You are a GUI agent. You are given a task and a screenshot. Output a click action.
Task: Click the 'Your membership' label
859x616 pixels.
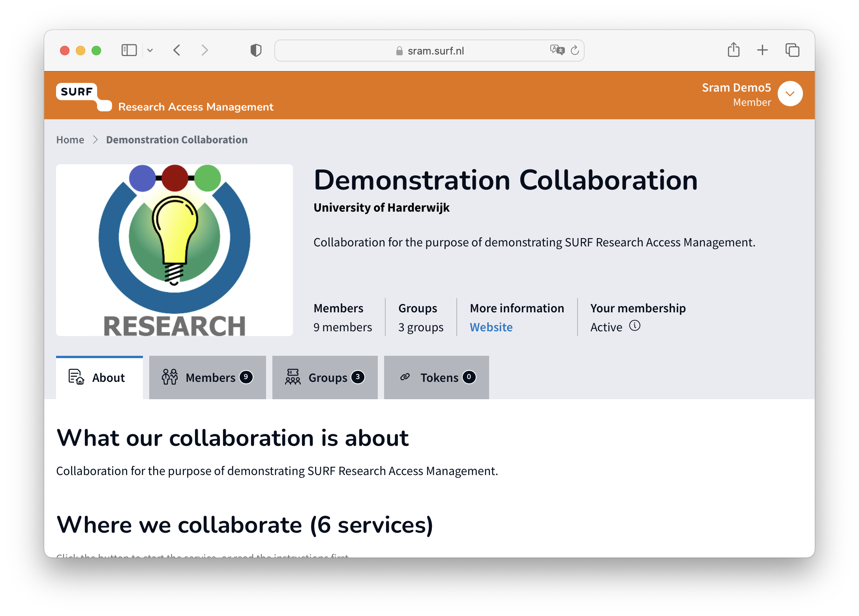point(638,308)
